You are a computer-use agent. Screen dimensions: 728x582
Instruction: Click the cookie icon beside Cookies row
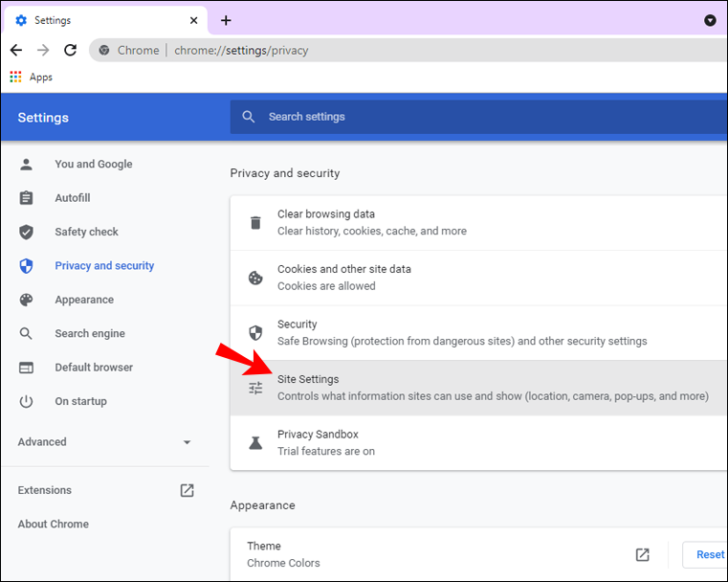point(255,278)
